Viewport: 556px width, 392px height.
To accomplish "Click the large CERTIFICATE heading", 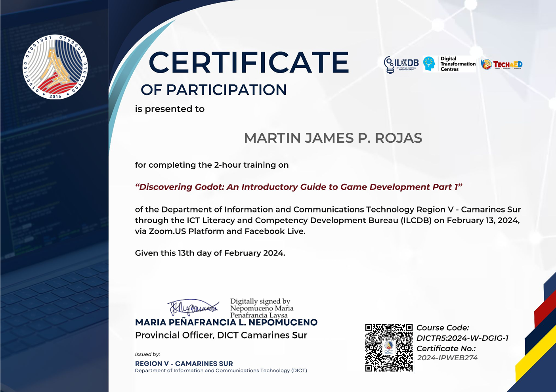I will [x=248, y=63].
